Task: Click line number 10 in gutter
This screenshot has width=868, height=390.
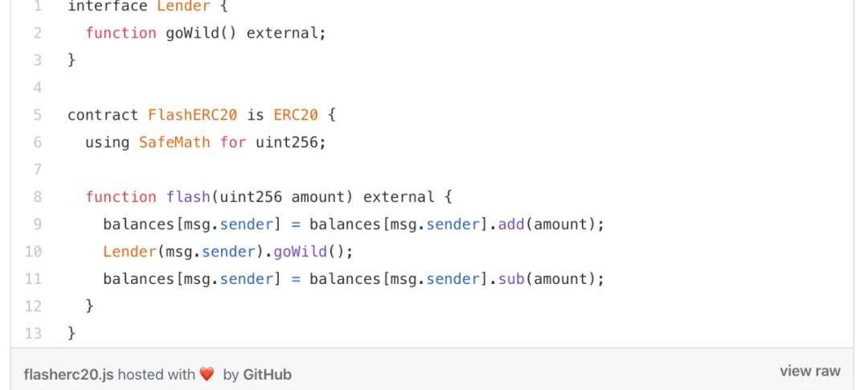Action: pyautogui.click(x=34, y=252)
